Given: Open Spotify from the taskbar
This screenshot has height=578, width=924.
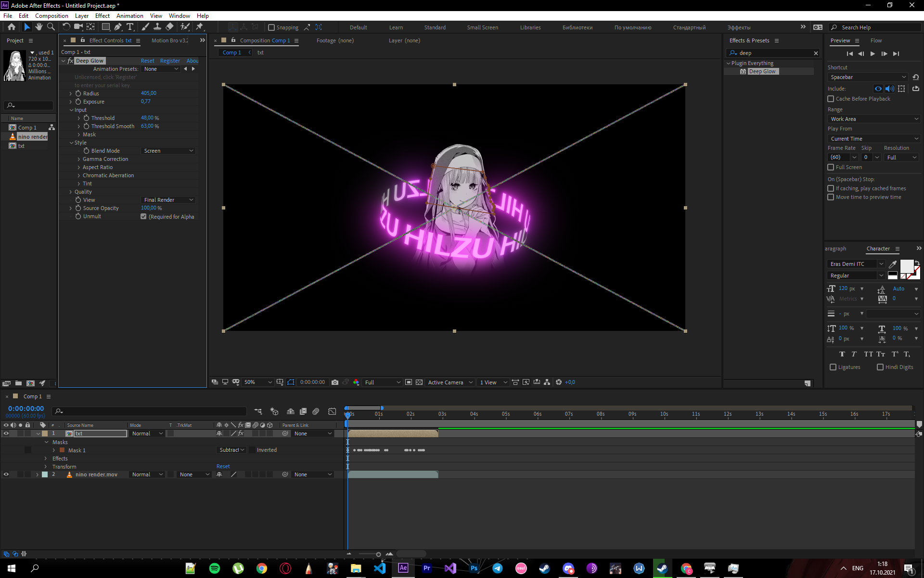Looking at the screenshot, I should (215, 568).
